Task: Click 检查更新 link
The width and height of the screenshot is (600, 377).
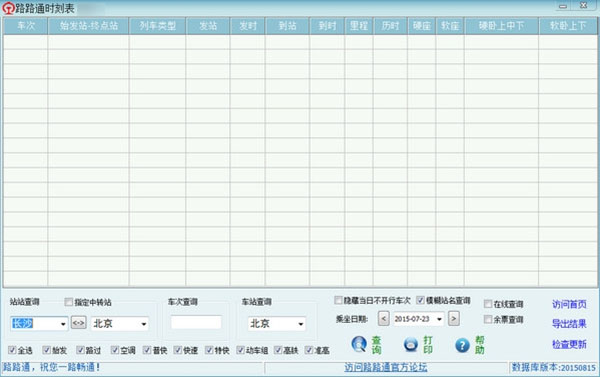Action: [x=569, y=344]
